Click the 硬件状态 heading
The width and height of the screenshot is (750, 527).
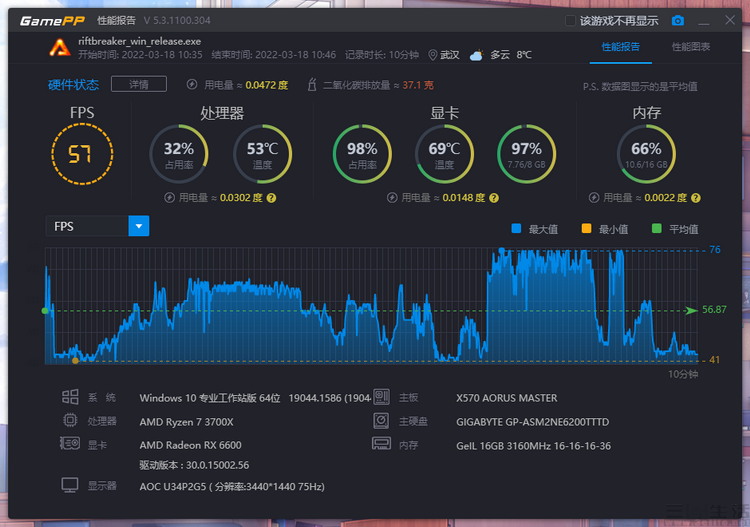click(73, 85)
